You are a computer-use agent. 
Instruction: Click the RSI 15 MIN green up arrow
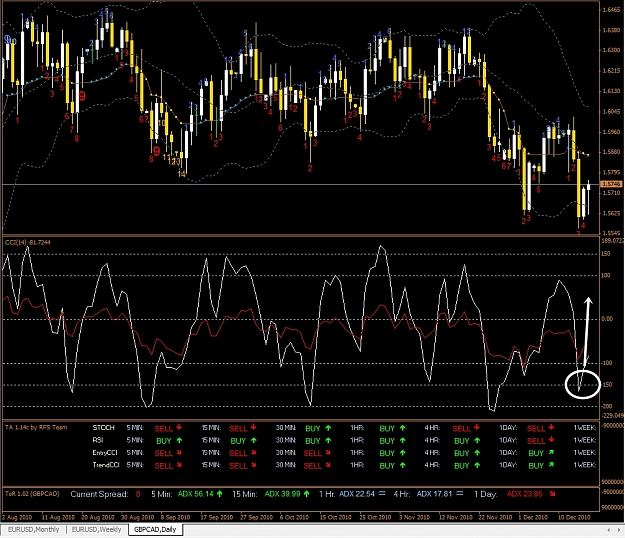(x=254, y=440)
